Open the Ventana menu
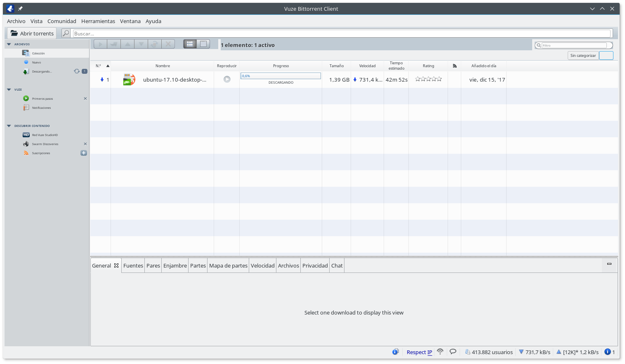This screenshot has width=625, height=364. point(130,21)
